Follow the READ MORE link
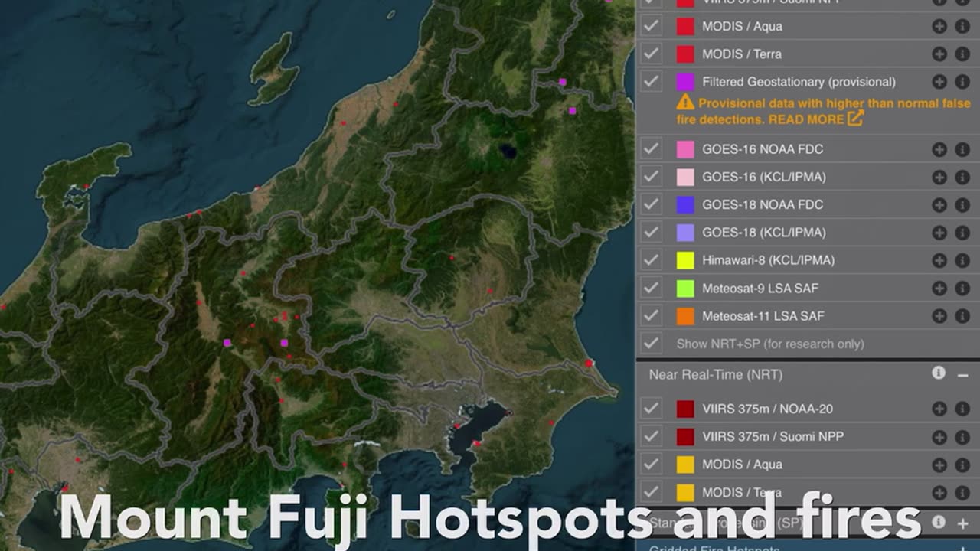Screen dimensions: 980x551 tap(816, 119)
